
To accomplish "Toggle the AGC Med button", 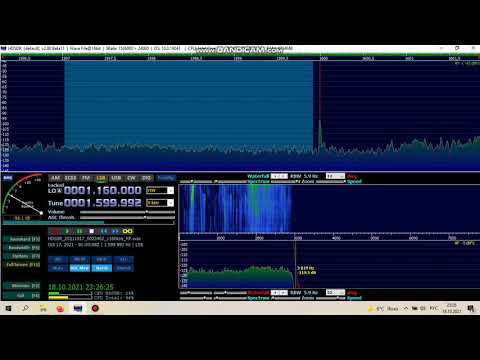I will point(80,268).
